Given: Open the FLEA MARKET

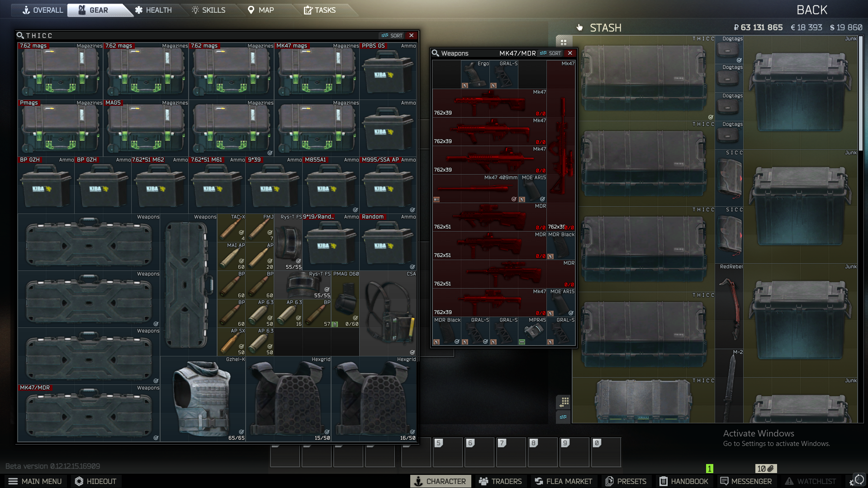Looking at the screenshot, I should point(564,481).
